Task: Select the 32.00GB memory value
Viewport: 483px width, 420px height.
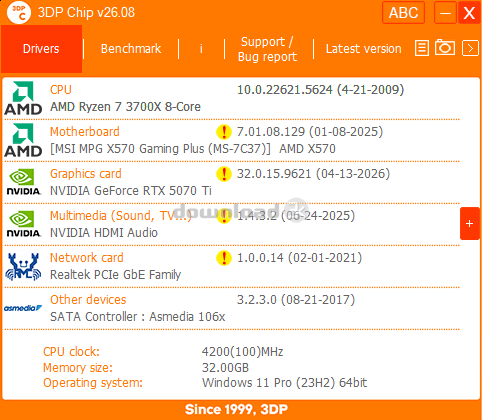Action: pos(225,368)
